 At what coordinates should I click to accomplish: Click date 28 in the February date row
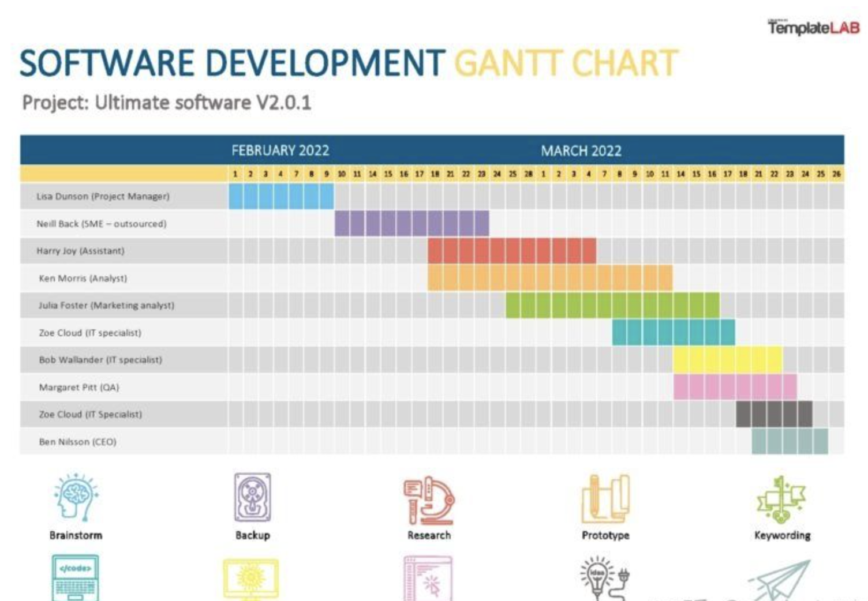[528, 174]
